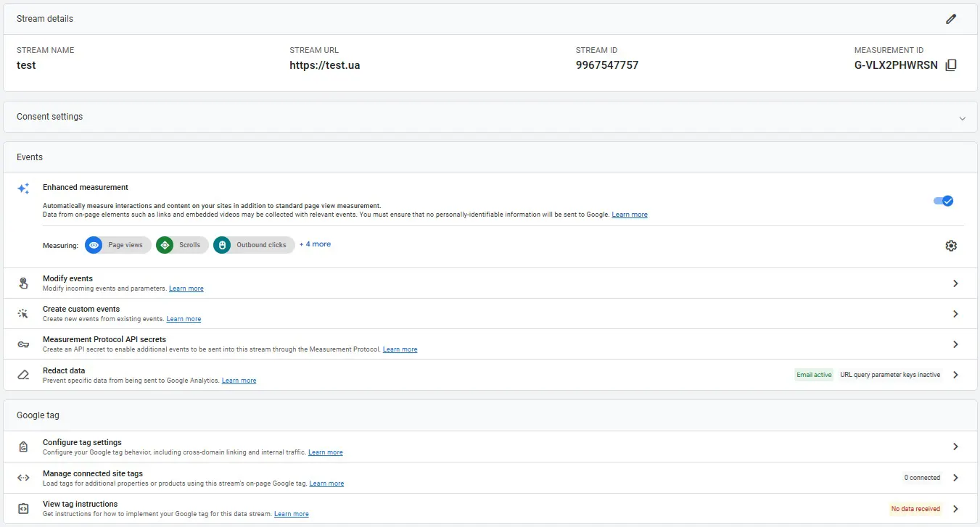Click the View tag instructions icon
Viewport: 980px width, 527px height.
click(x=23, y=508)
